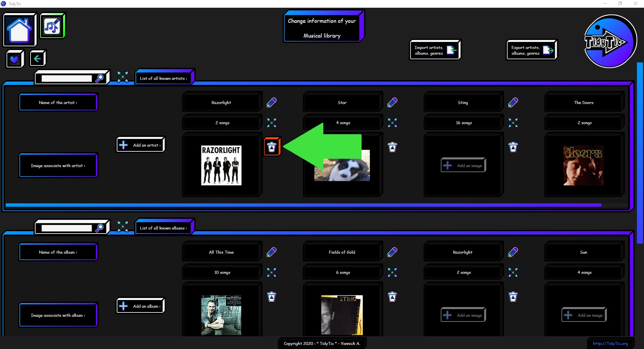
Task: Click trash icon for Razorlight album
Action: (x=513, y=297)
